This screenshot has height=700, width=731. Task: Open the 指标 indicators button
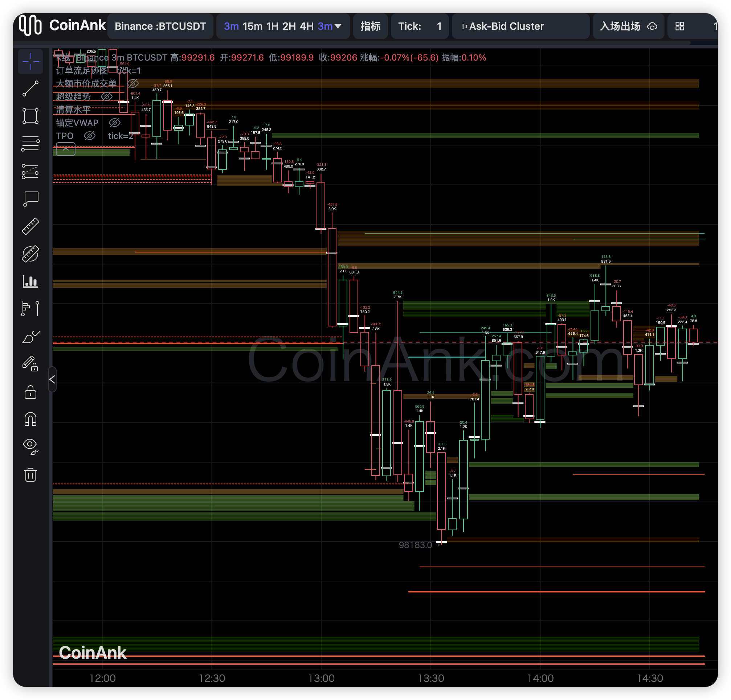pos(370,26)
